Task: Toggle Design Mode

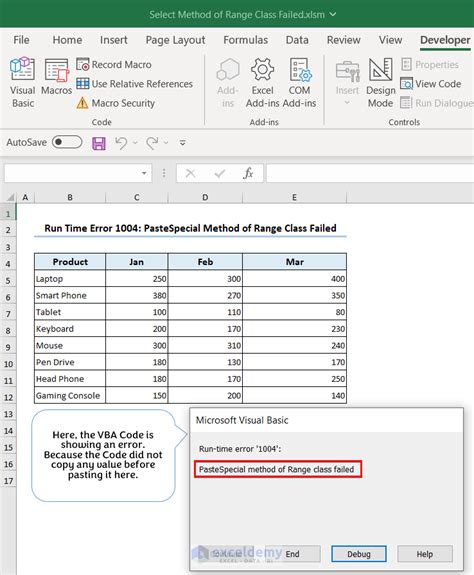Action: pyautogui.click(x=381, y=83)
